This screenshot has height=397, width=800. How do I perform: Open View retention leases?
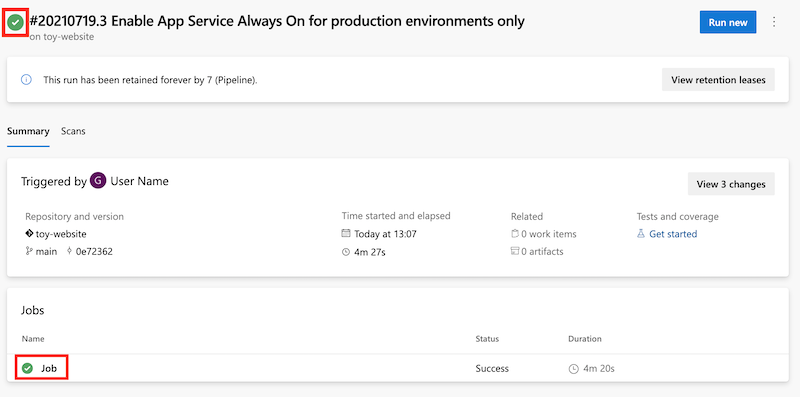coord(718,80)
